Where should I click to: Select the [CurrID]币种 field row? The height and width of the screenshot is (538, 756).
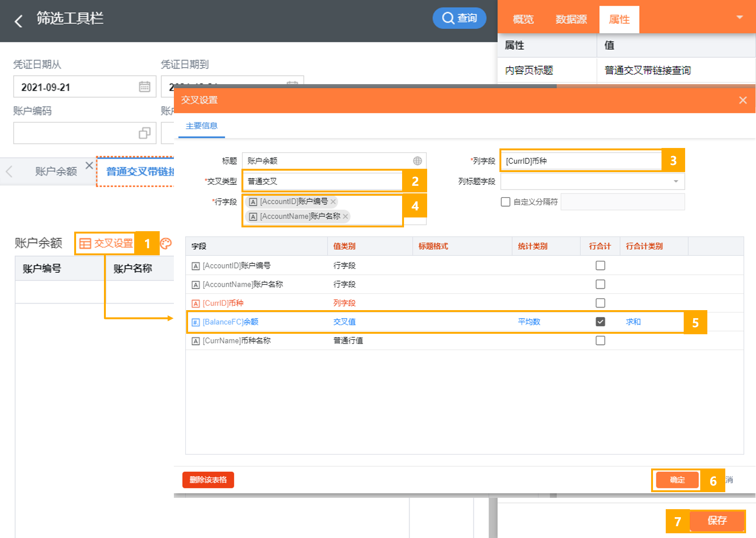point(464,303)
